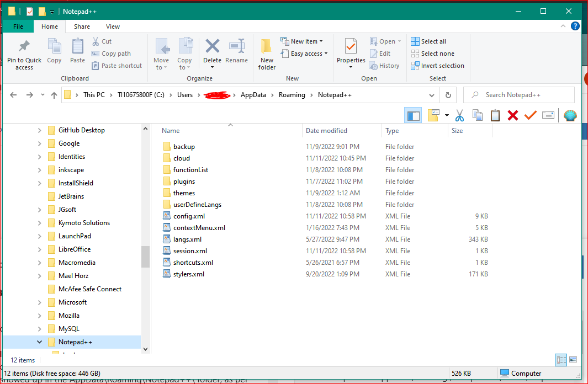Switch to the Share tab
Screen dimensions: 588x384
point(82,26)
